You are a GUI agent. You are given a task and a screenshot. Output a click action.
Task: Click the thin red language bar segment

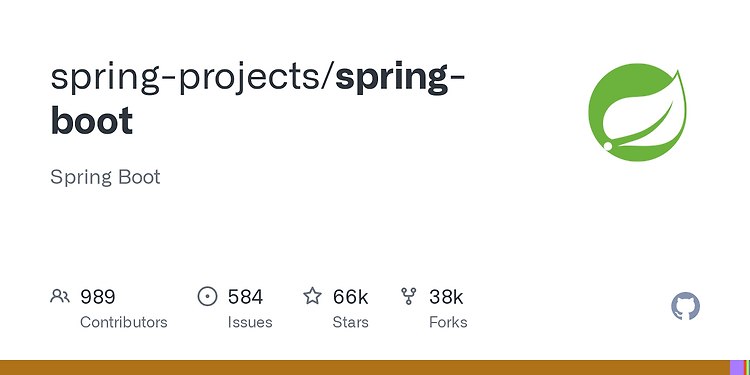[x=745, y=368]
